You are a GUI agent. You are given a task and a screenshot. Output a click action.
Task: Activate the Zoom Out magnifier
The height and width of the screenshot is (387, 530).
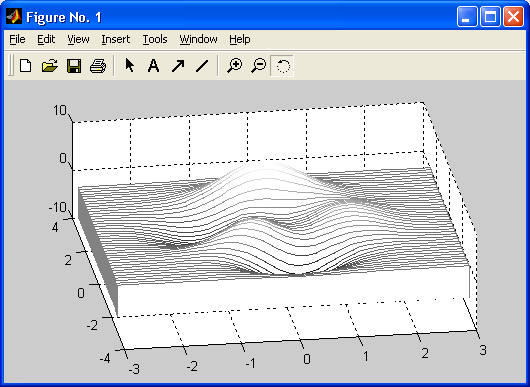[x=259, y=66]
